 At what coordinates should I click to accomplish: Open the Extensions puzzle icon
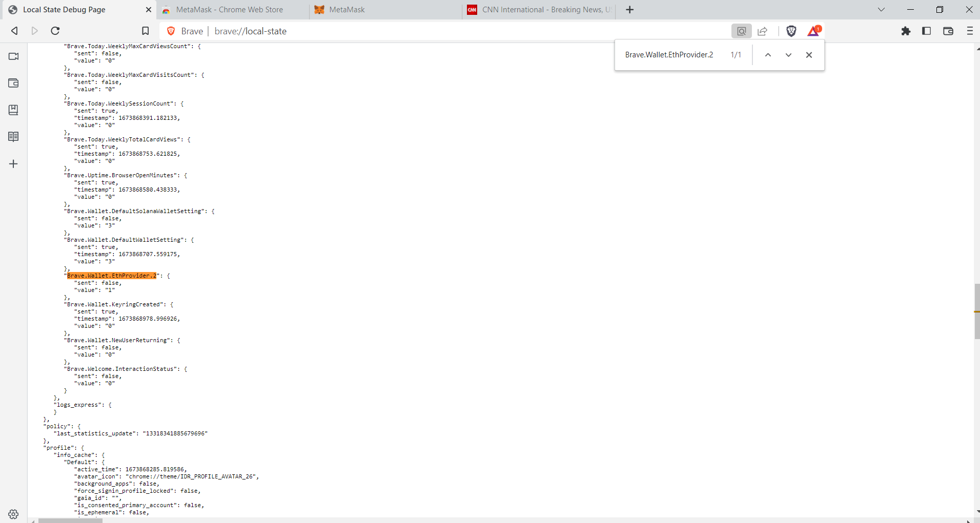(906, 31)
